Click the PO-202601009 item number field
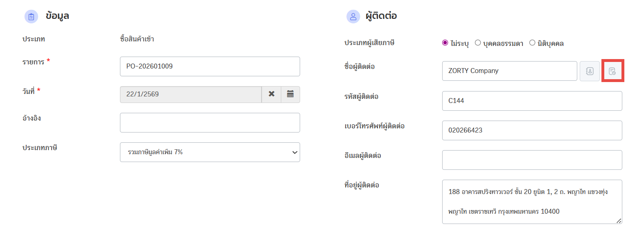This screenshot has width=644, height=233. [x=210, y=66]
